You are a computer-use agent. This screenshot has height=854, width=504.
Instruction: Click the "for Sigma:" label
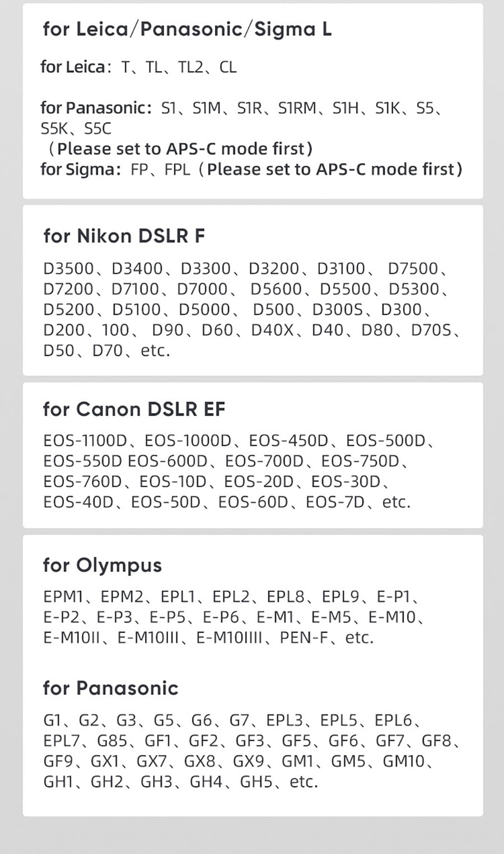pos(81,169)
